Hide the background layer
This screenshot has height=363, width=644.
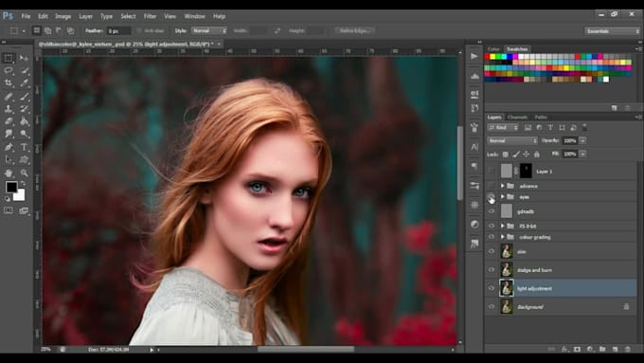click(x=492, y=307)
